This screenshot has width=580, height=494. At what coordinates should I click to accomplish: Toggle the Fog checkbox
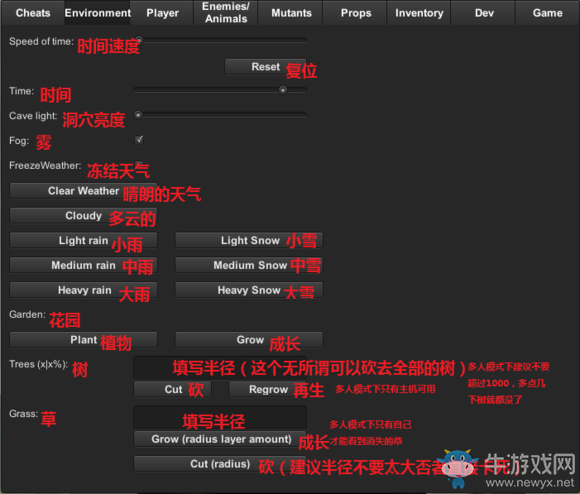[x=139, y=140]
